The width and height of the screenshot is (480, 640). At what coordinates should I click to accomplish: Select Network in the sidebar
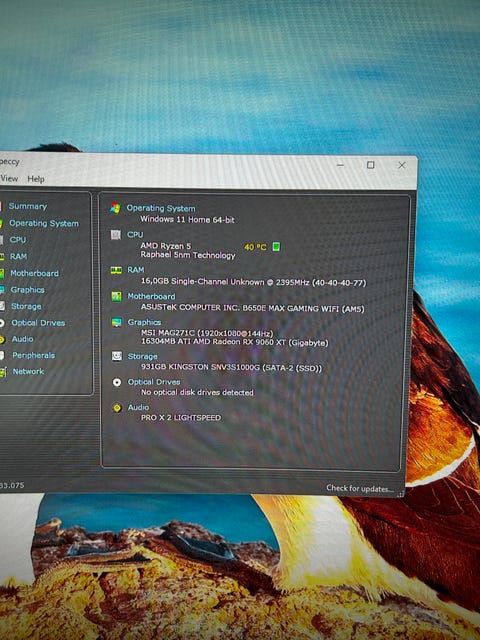[28, 371]
